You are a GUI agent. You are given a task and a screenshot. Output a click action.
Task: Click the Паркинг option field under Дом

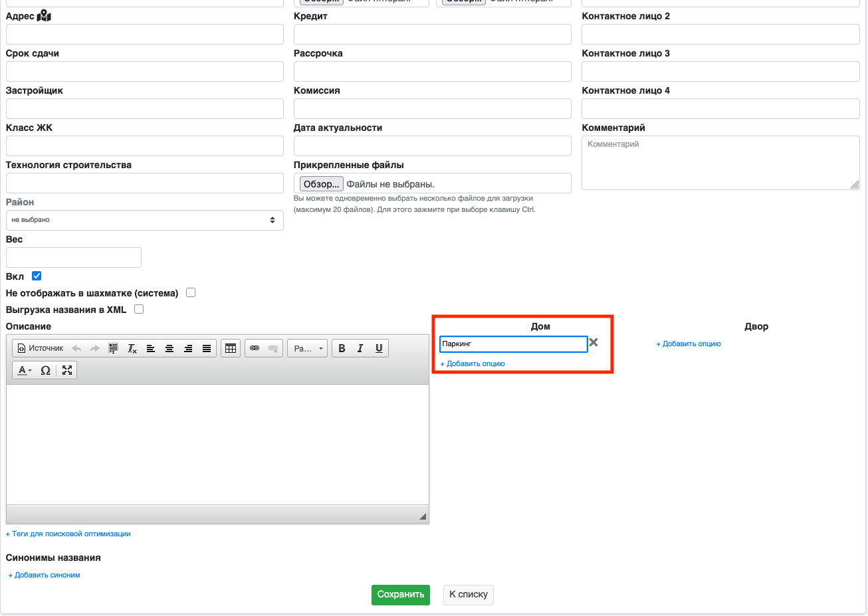click(514, 344)
